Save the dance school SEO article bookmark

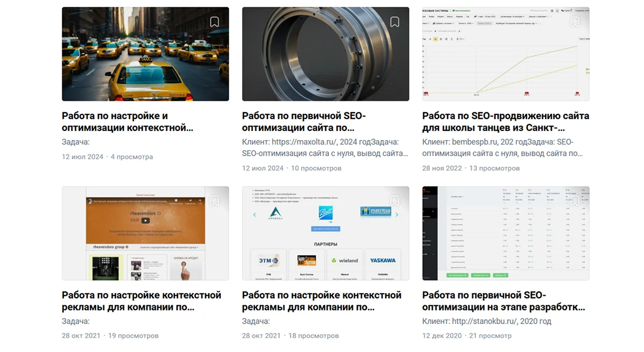575,22
